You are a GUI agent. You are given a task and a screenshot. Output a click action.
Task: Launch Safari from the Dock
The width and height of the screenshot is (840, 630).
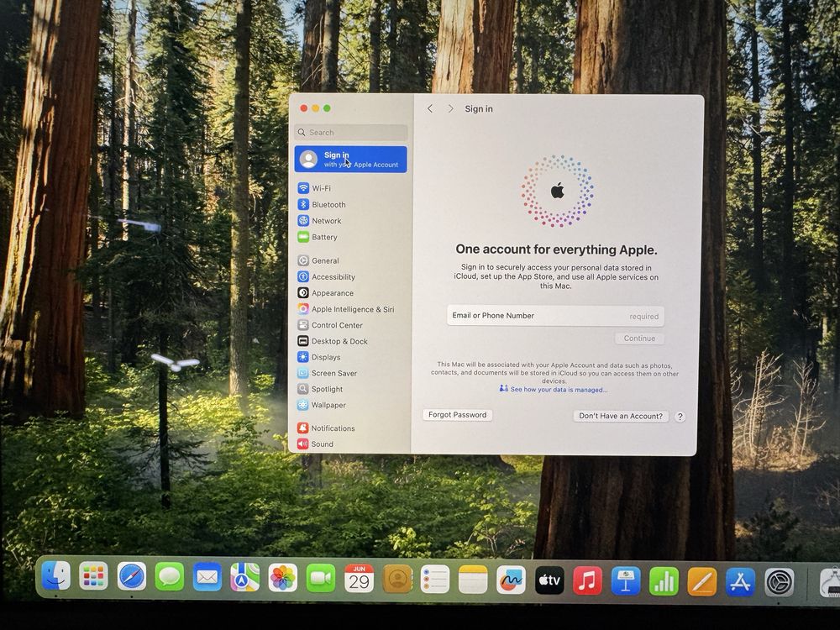pos(132,577)
